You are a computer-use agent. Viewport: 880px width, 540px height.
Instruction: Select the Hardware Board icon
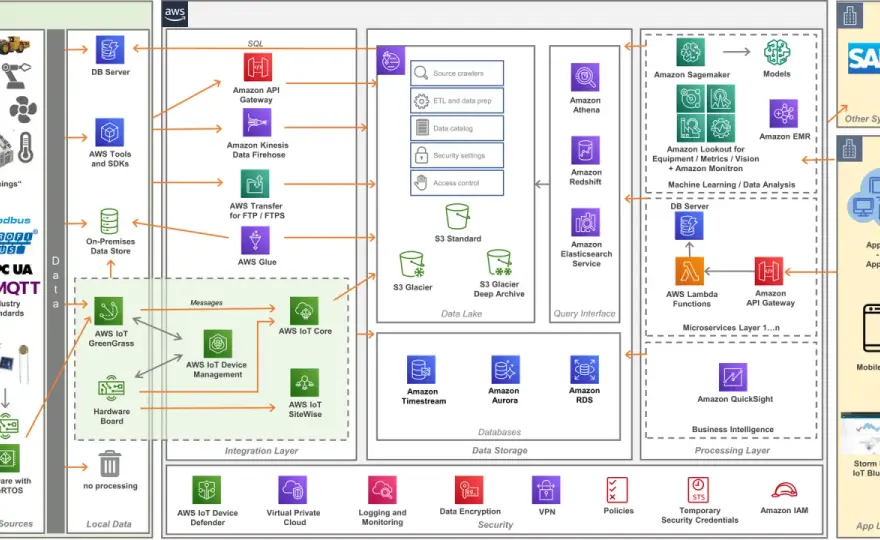(111, 388)
